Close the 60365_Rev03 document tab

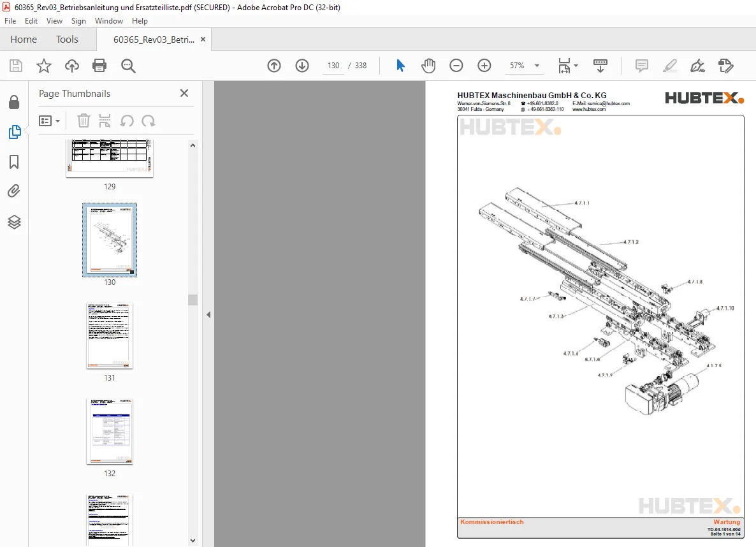203,40
